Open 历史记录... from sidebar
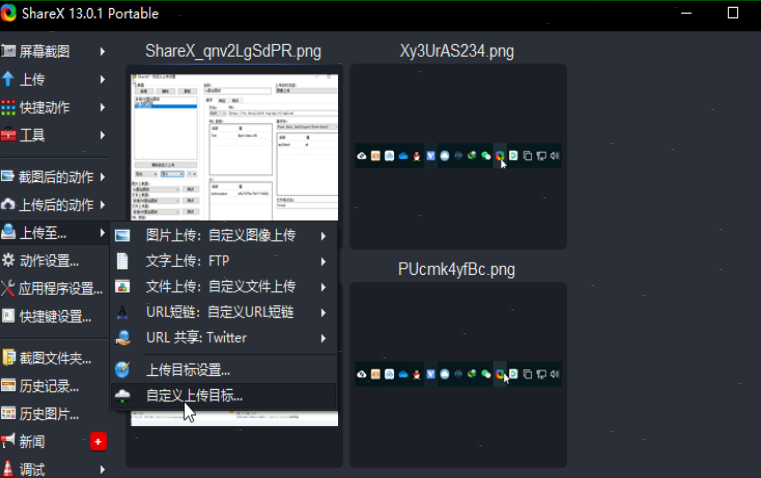The height and width of the screenshot is (478, 761). point(54,386)
